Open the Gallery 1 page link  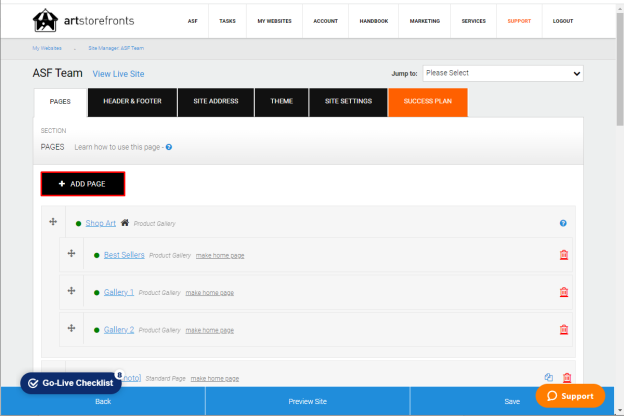(119, 292)
